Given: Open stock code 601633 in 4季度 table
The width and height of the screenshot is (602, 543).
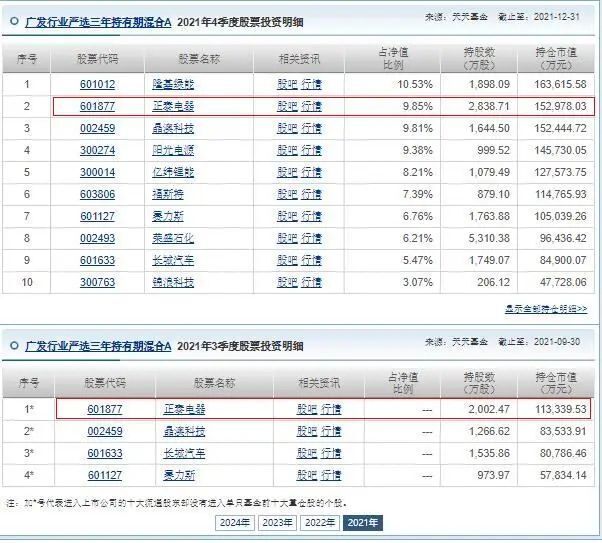Looking at the screenshot, I should [x=98, y=260].
